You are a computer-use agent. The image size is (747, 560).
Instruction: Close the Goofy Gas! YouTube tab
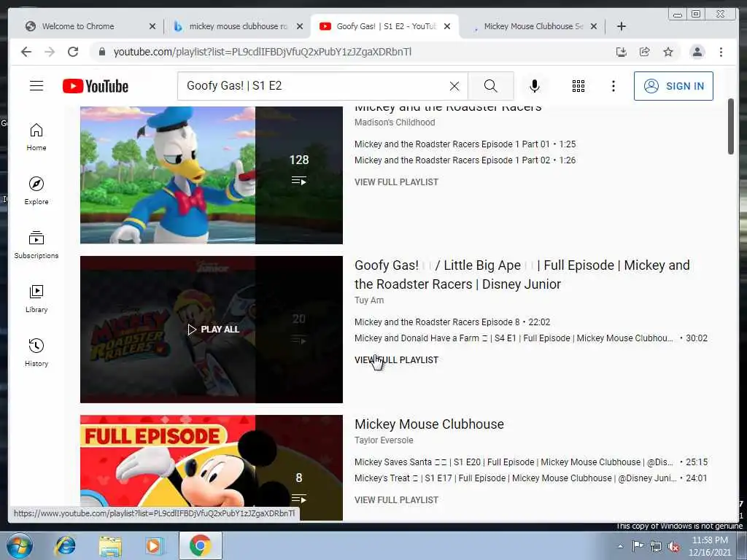tap(447, 26)
